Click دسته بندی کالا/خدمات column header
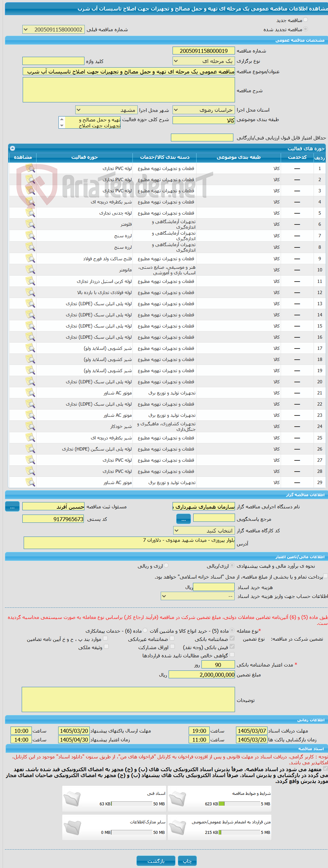This screenshot has height=868, width=328. click(x=165, y=158)
